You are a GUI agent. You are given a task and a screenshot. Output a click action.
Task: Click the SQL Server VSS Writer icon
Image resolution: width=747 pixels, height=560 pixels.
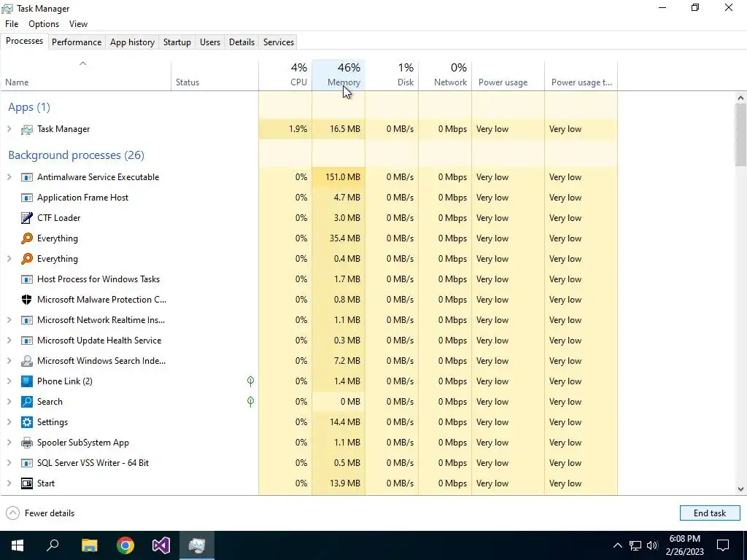pyautogui.click(x=27, y=463)
